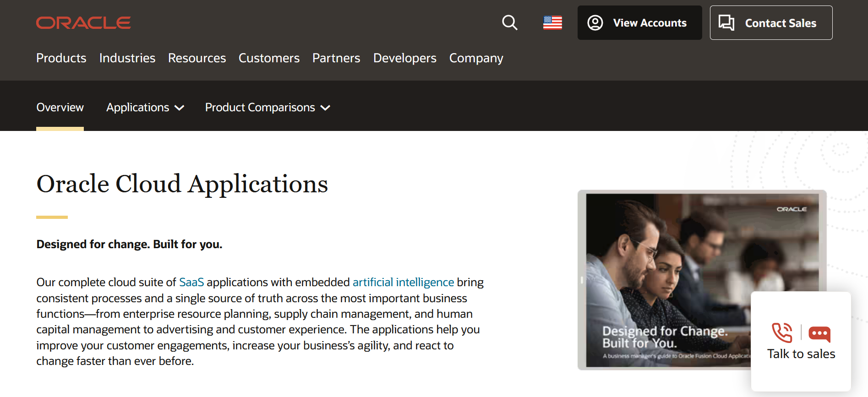Open the search magnifier icon

[x=509, y=22]
